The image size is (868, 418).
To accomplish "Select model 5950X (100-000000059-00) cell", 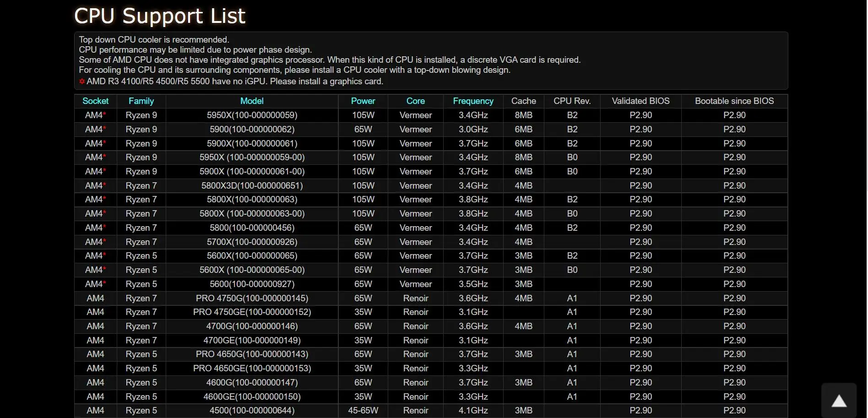I will coord(252,157).
